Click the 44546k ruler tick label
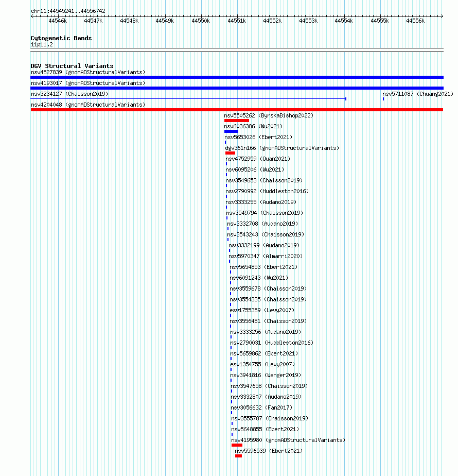The image size is (458, 476). 58,21
